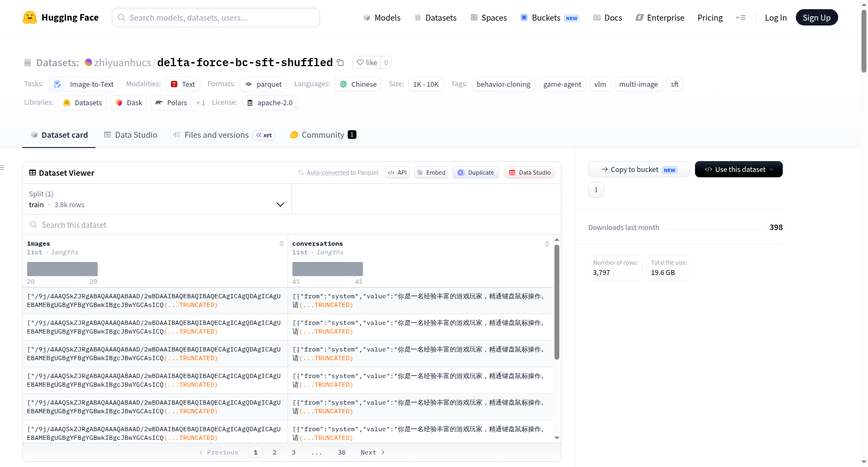The image size is (868, 467).
Task: Show the +1 additional libraries
Action: 201,103
